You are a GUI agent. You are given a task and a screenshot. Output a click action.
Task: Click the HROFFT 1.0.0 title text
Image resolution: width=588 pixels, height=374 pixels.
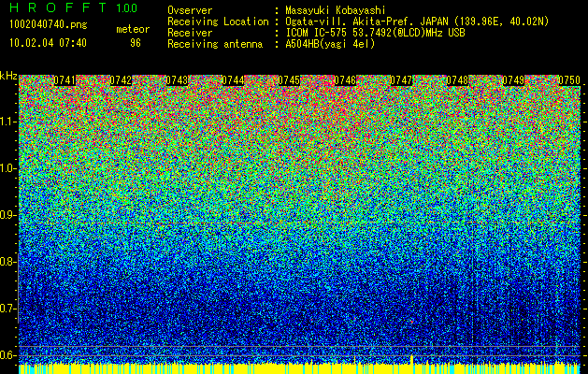pyautogui.click(x=74, y=7)
